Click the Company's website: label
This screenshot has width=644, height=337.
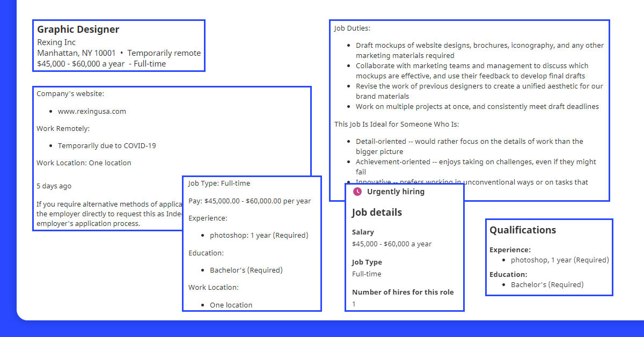tap(70, 94)
